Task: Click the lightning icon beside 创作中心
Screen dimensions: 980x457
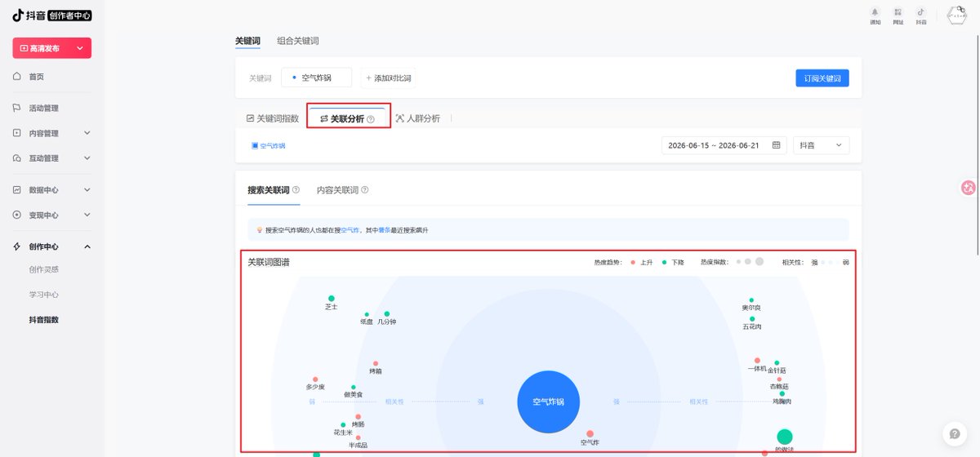Action: 17,246
